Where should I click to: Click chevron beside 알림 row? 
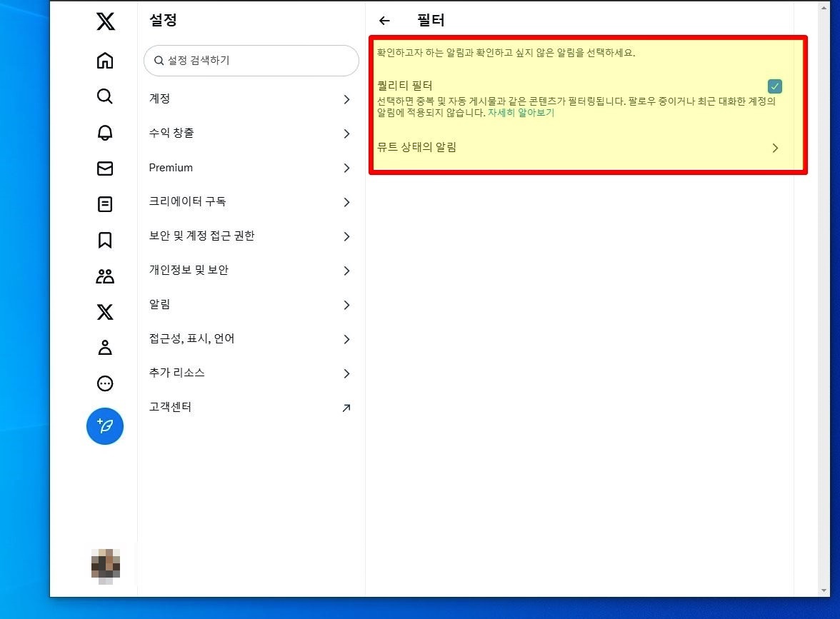click(346, 306)
